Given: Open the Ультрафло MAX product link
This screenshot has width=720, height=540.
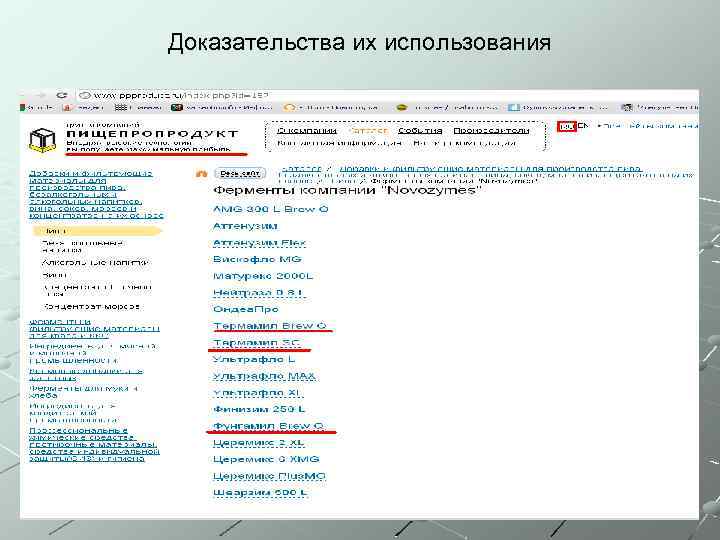Looking at the screenshot, I should pos(264,377).
